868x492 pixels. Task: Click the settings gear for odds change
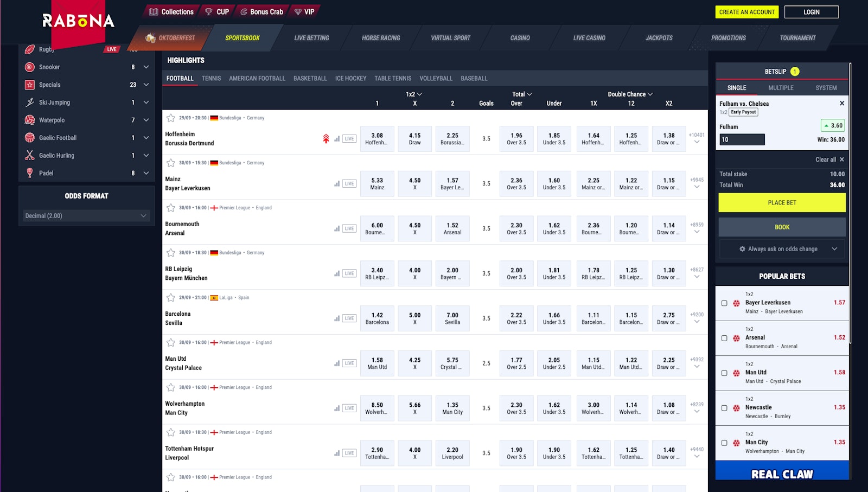(742, 249)
